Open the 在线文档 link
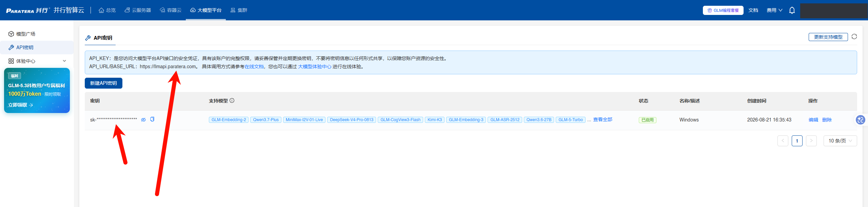The width and height of the screenshot is (868, 207). coord(254,67)
